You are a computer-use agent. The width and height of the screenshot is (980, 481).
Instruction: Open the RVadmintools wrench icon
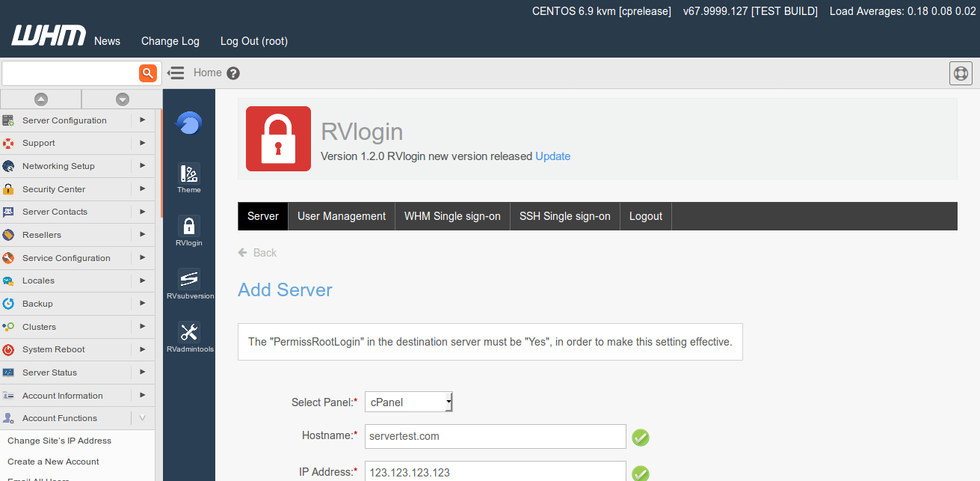[189, 337]
